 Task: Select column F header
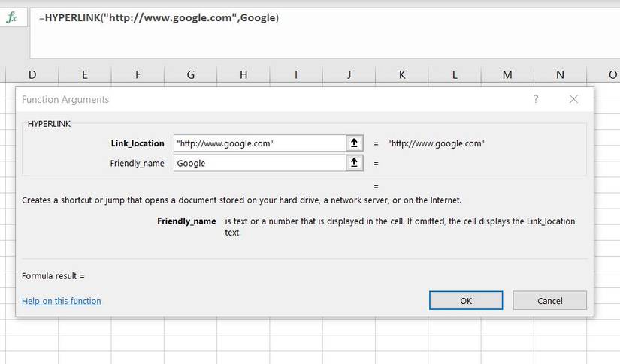138,74
